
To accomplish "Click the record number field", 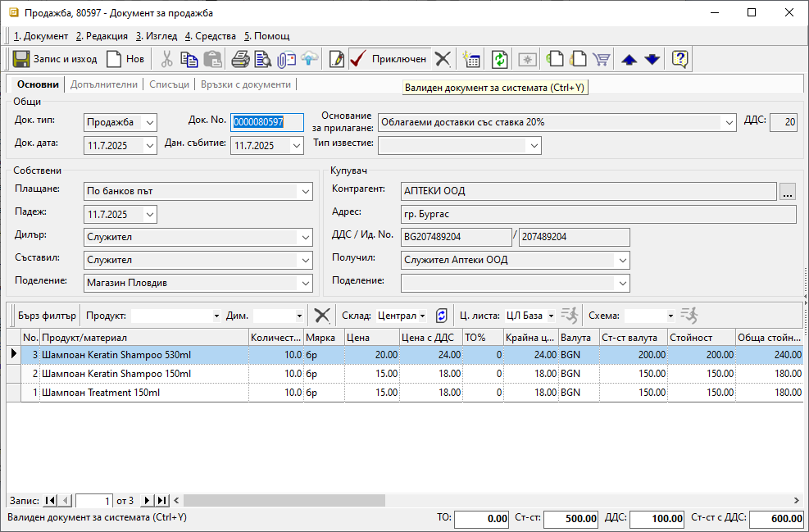I will point(94,501).
